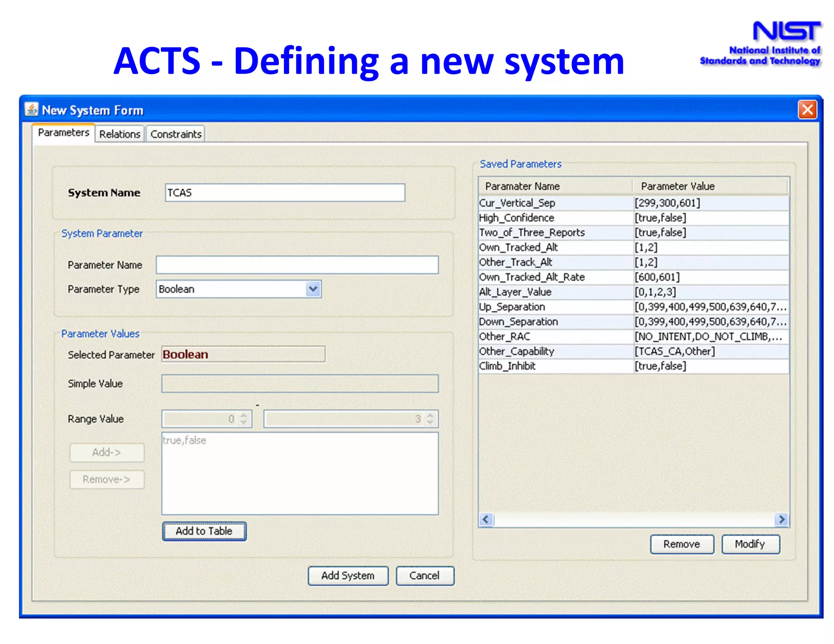Click the saved parameters horizontal scrollbar track
This screenshot has width=834, height=644.
coord(634,519)
